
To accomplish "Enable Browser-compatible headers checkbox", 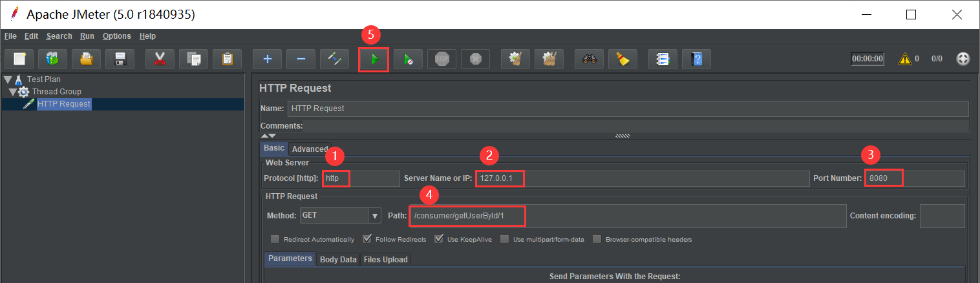I will click(597, 239).
